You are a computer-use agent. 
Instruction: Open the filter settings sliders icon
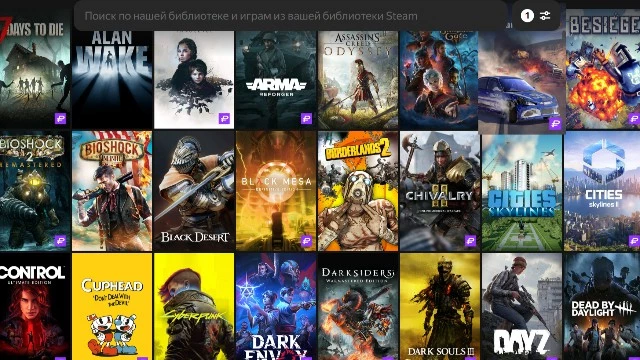click(x=545, y=16)
